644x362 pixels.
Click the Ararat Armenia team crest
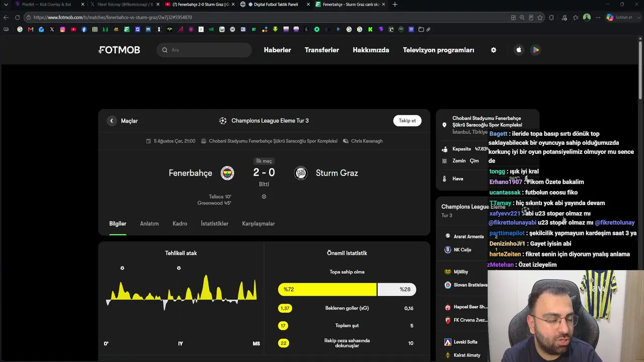pyautogui.click(x=448, y=236)
